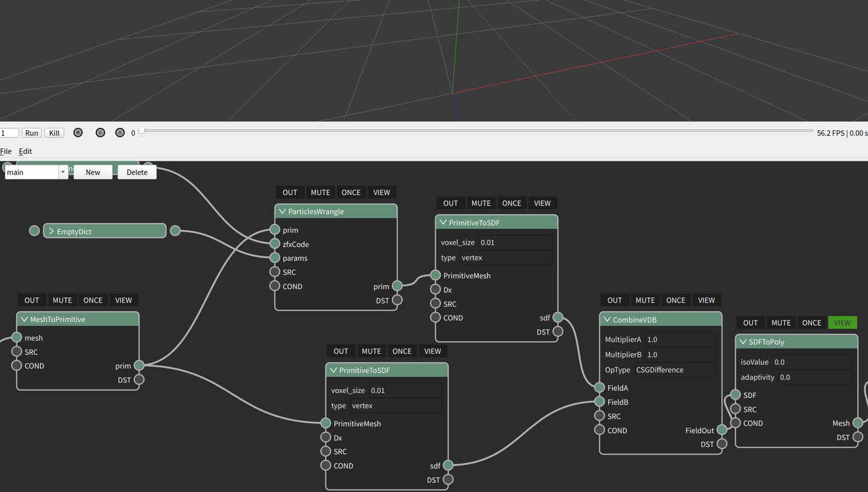The width and height of the screenshot is (868, 492).
Task: Click CombineVDB's FieldOut output socket
Action: tap(722, 430)
